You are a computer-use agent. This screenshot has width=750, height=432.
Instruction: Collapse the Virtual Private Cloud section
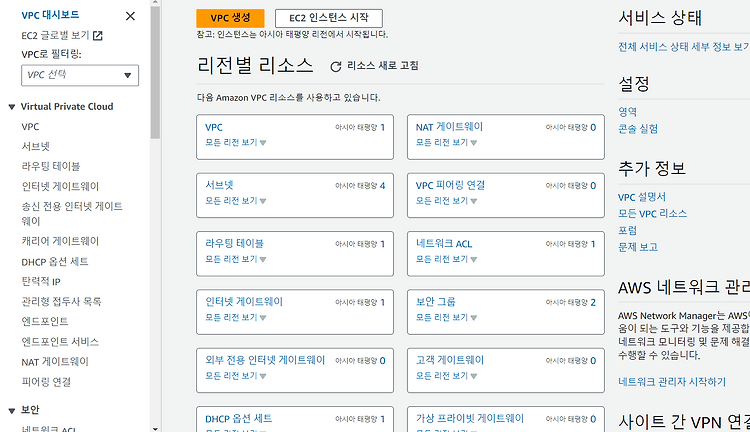pos(12,107)
